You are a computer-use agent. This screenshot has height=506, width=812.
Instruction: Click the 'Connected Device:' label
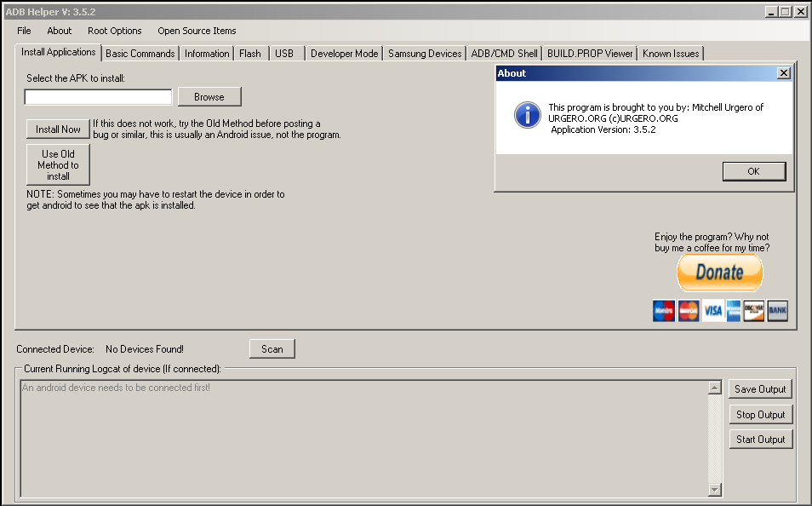(54, 349)
